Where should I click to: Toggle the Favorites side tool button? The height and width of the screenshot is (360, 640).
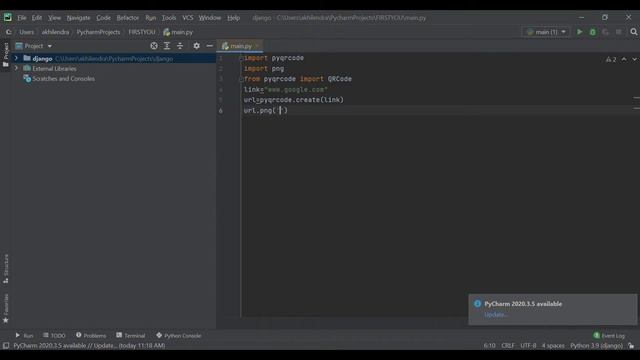pos(6,309)
